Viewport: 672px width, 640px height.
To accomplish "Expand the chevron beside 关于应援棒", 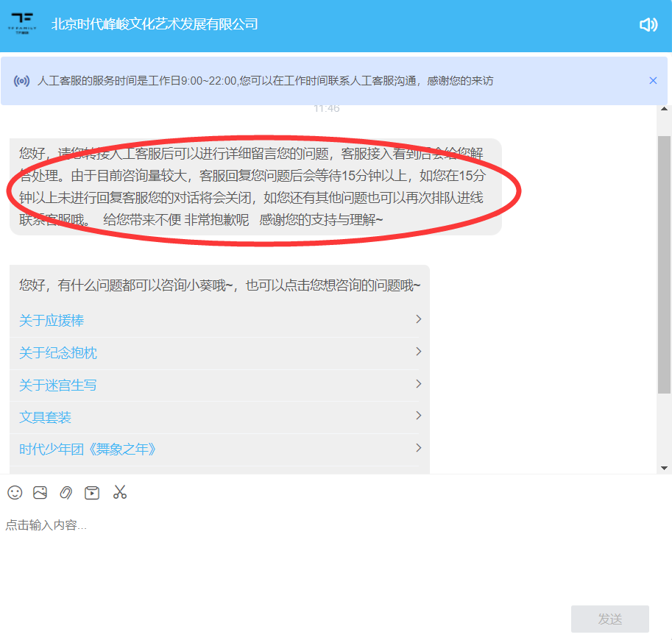I will tap(419, 319).
